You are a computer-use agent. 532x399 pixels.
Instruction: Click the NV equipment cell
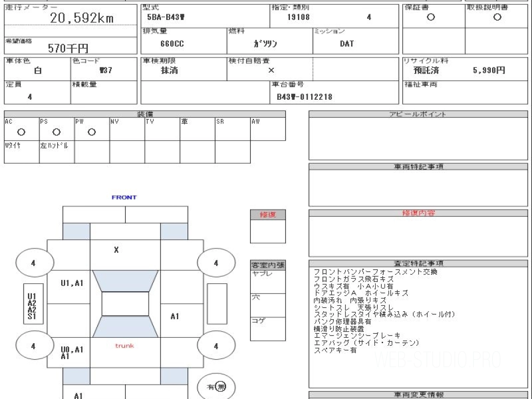(127, 129)
